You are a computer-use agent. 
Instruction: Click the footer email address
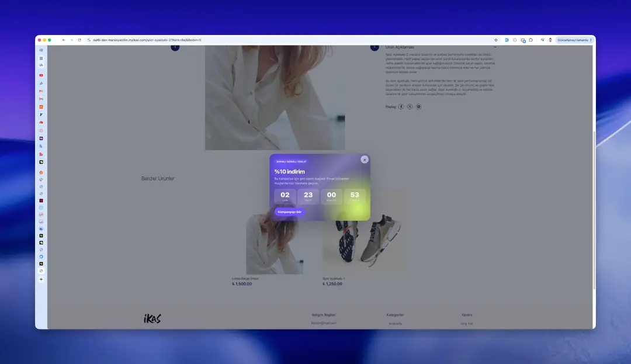click(324, 323)
